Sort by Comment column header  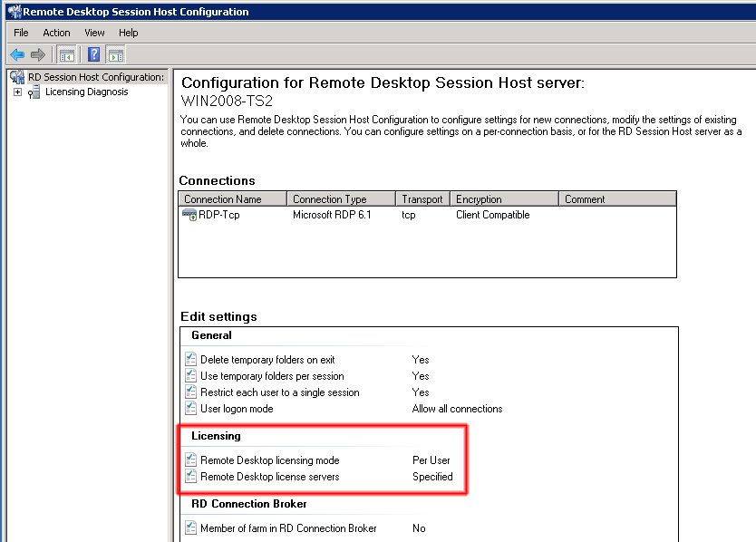[x=617, y=199]
